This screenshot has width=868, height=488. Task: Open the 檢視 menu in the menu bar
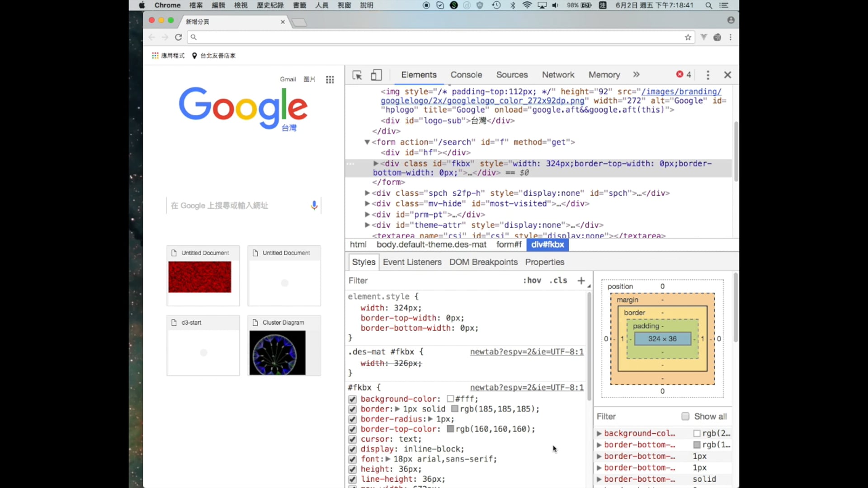coord(241,5)
